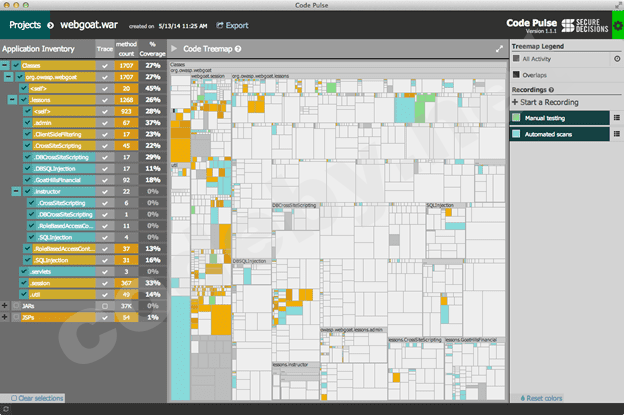Viewport: 624px width, 415px height.
Task: Click the lessons.CrossSiteScripting treemap label
Action: [x=415, y=340]
